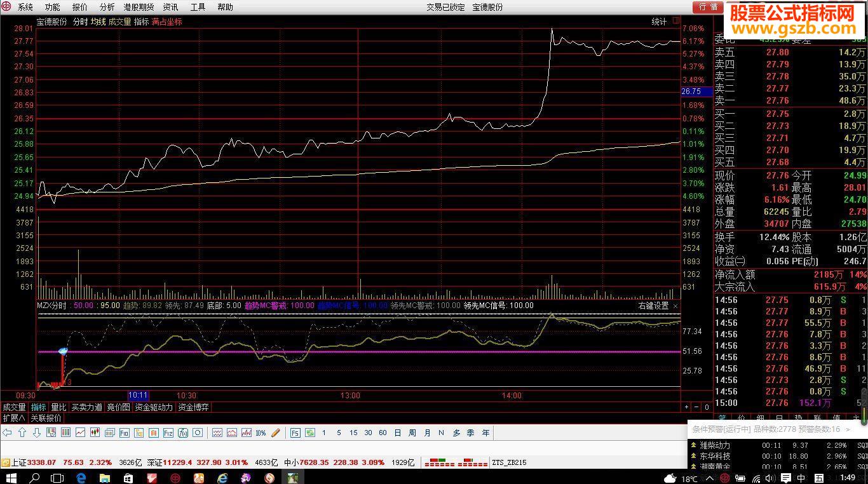Open the 报价 menu

click(x=80, y=7)
